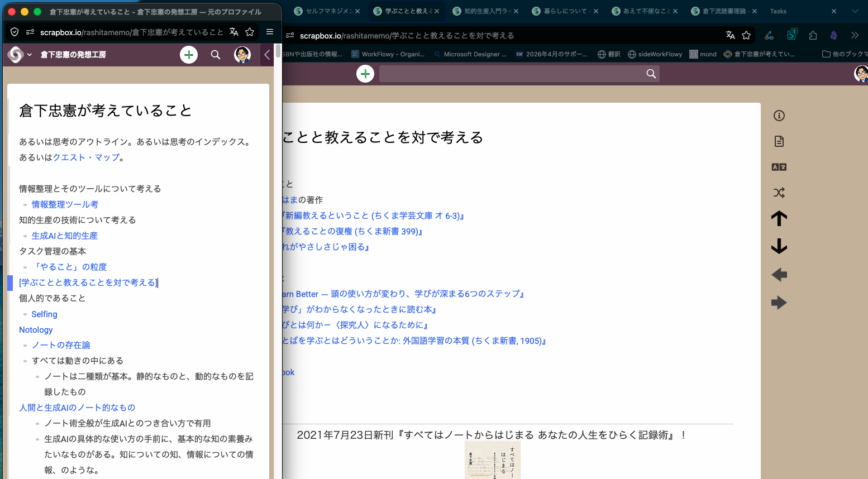Screen dimensions: 868x479
Task: Create a new page in the back window
Action: pyautogui.click(x=365, y=74)
